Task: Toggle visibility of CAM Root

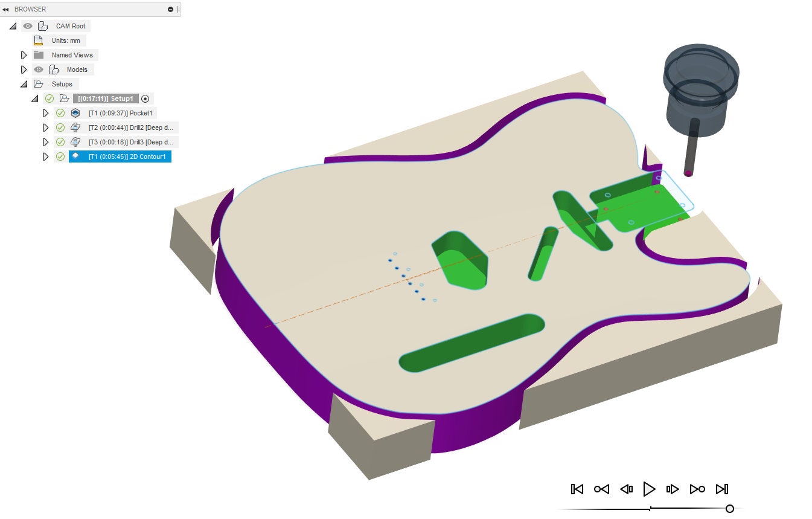Action: pyautogui.click(x=27, y=26)
